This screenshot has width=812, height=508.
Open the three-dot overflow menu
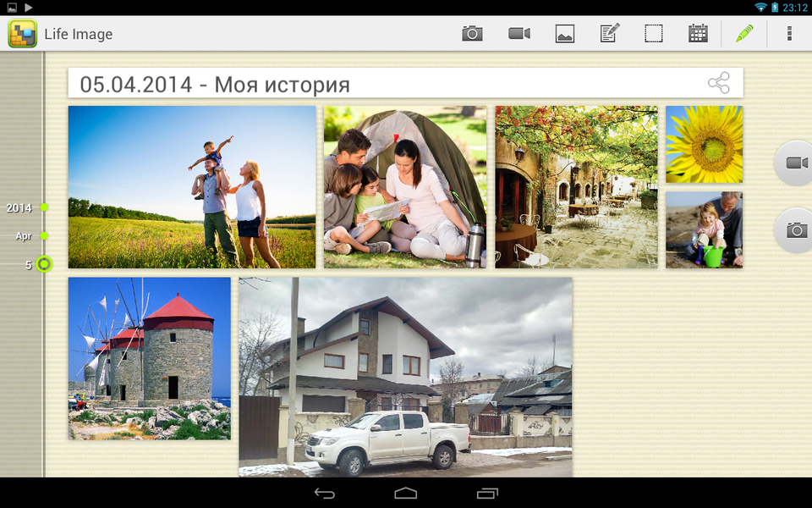tap(789, 34)
